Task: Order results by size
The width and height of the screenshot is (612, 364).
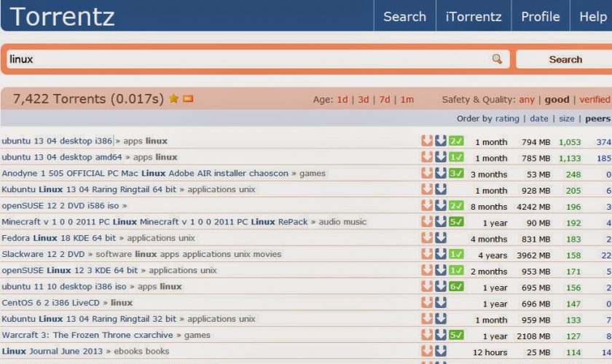Action: tap(567, 119)
